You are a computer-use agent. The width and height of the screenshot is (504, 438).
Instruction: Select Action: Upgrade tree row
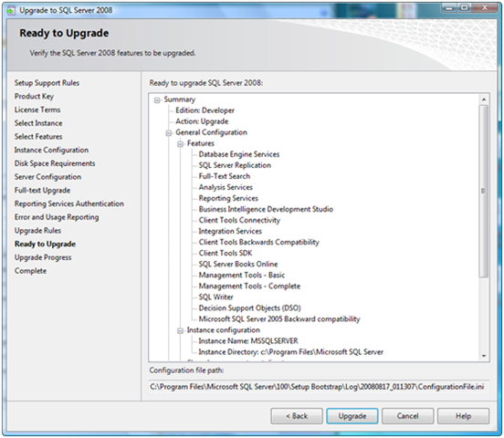pyautogui.click(x=202, y=121)
